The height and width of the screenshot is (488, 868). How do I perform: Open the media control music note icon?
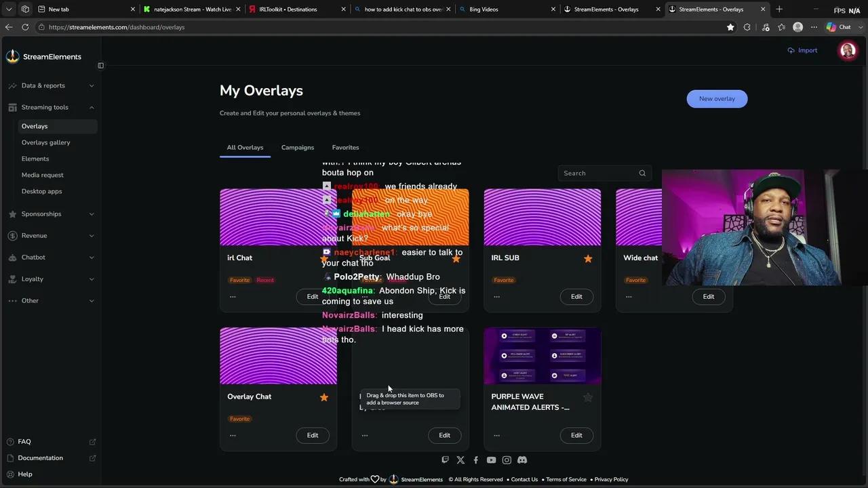tap(766, 27)
